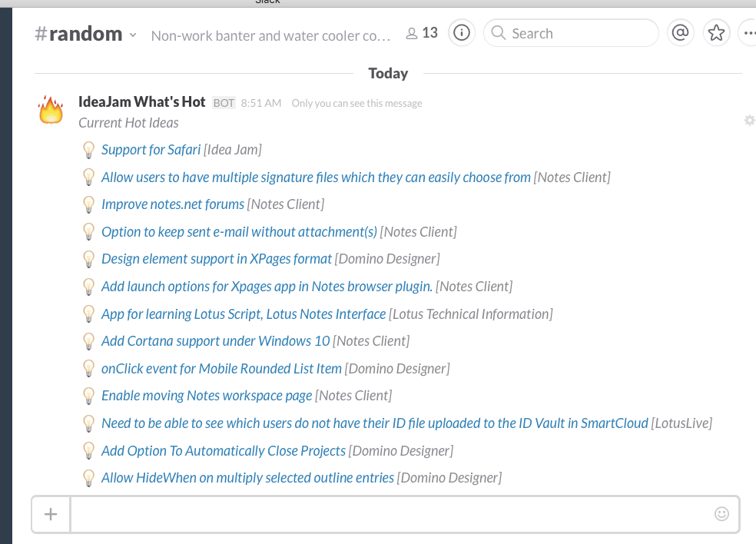Open more options ellipsis in header
Image resolution: width=756 pixels, height=544 pixels.
748,33
